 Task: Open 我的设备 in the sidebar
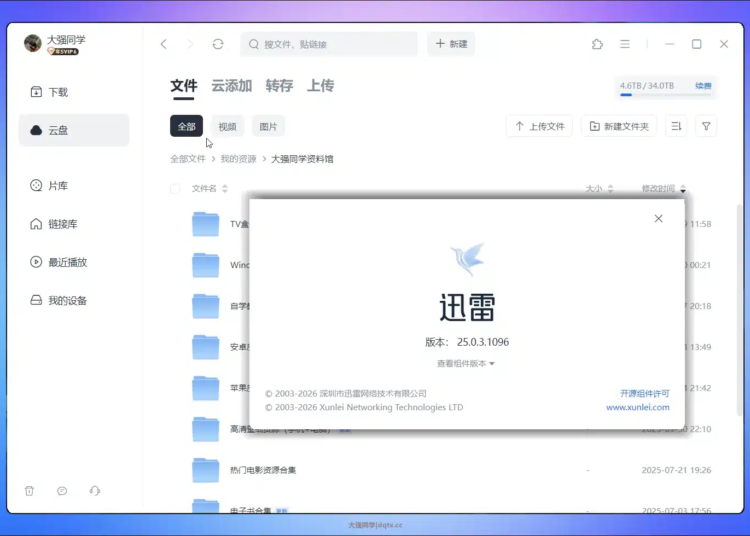pyautogui.click(x=58, y=300)
